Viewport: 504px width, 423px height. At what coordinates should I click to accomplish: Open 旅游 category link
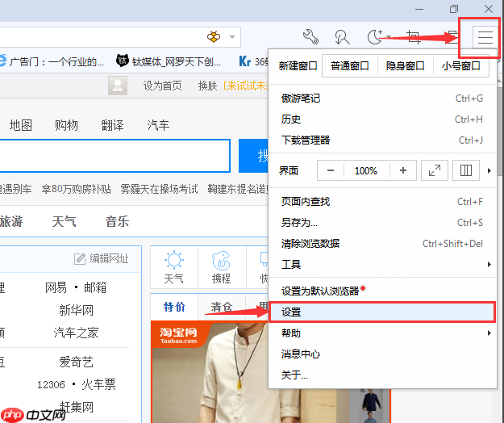click(11, 222)
